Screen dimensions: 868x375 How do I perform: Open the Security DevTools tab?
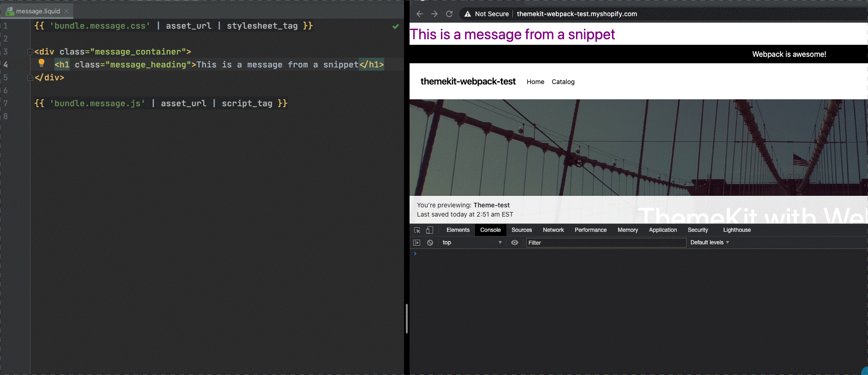(x=698, y=230)
